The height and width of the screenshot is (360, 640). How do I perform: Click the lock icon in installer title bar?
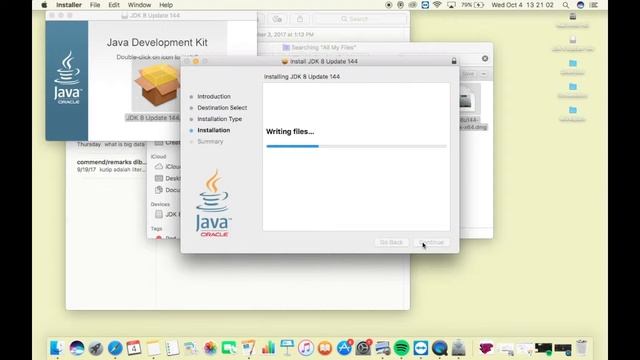tap(454, 61)
